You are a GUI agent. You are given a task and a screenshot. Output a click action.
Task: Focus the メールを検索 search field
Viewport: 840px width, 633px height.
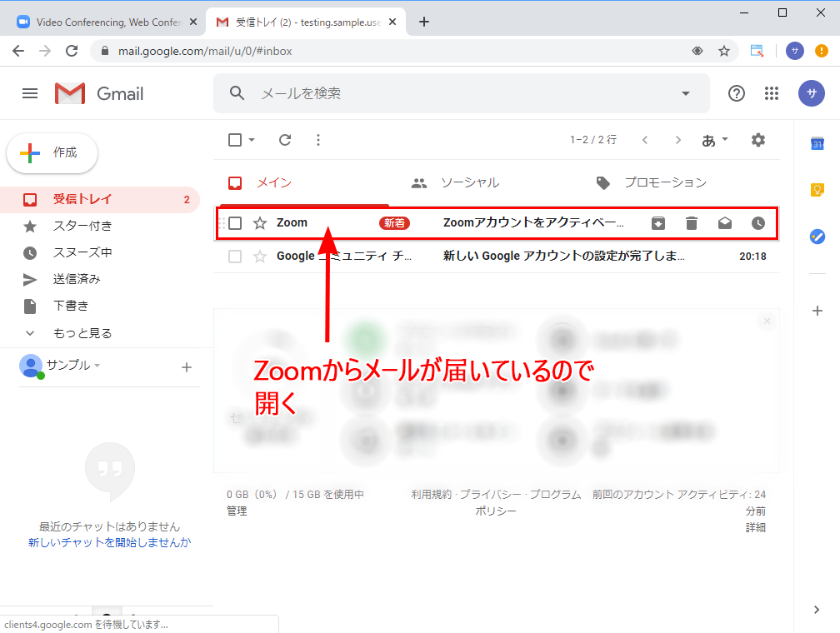(x=458, y=93)
